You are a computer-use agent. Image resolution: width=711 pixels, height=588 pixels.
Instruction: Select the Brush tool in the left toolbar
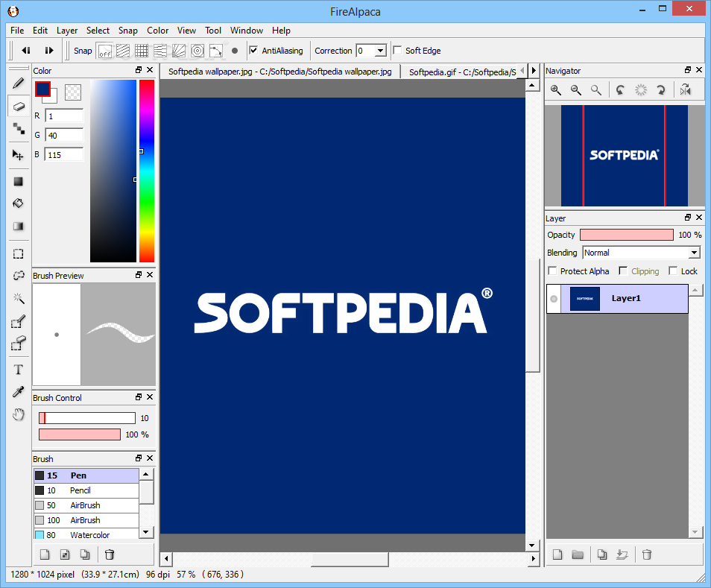18,83
